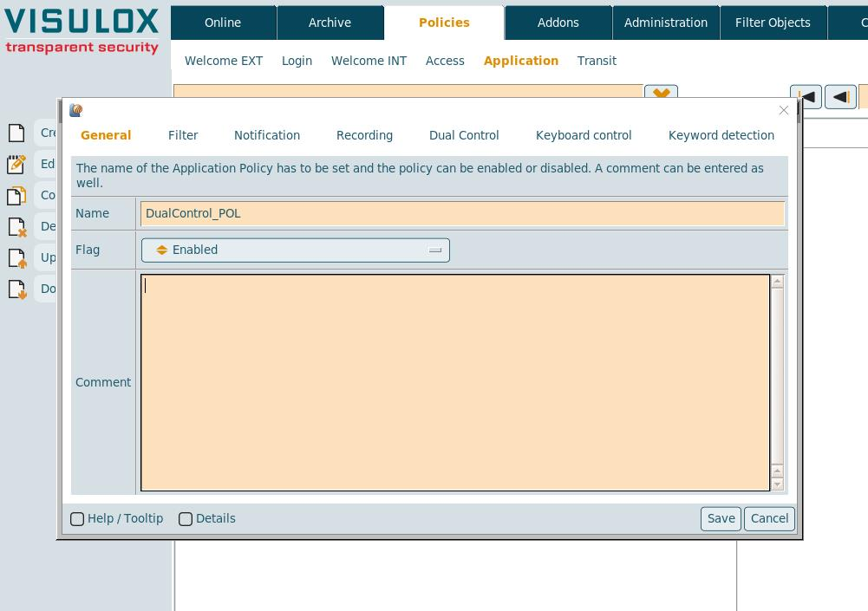
Task: Open the Flag Enabled dropdown
Action: (295, 250)
